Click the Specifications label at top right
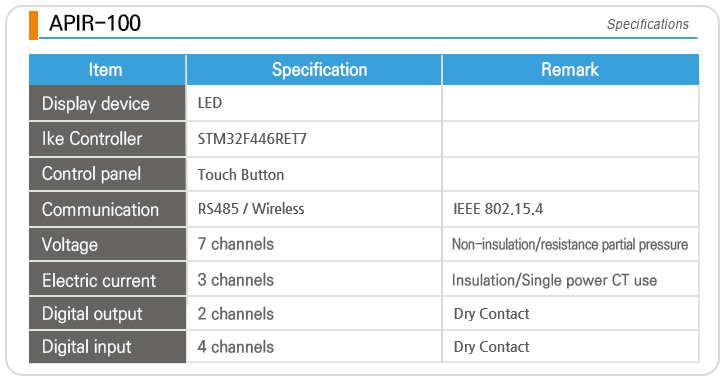Screen dimensions: 728x383 coord(648,24)
